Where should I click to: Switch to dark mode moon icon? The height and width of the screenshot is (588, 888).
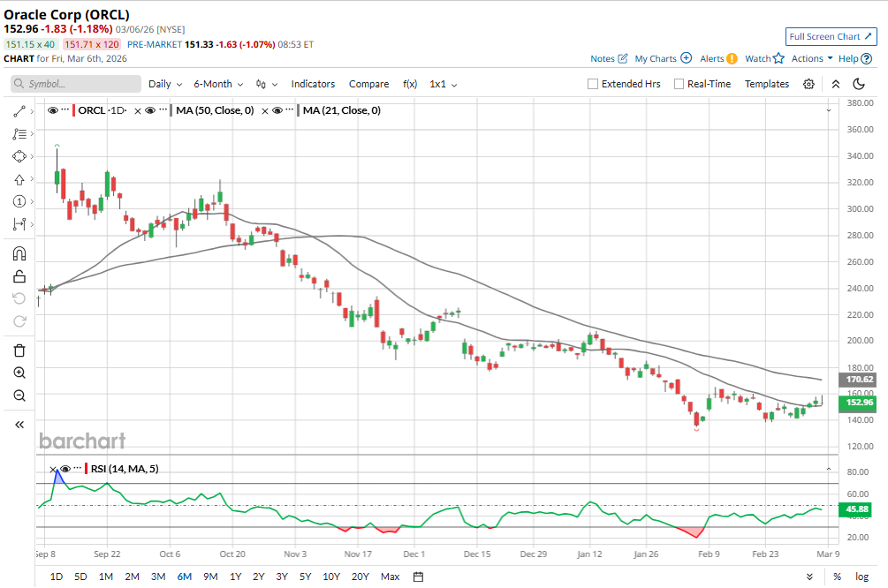859,84
